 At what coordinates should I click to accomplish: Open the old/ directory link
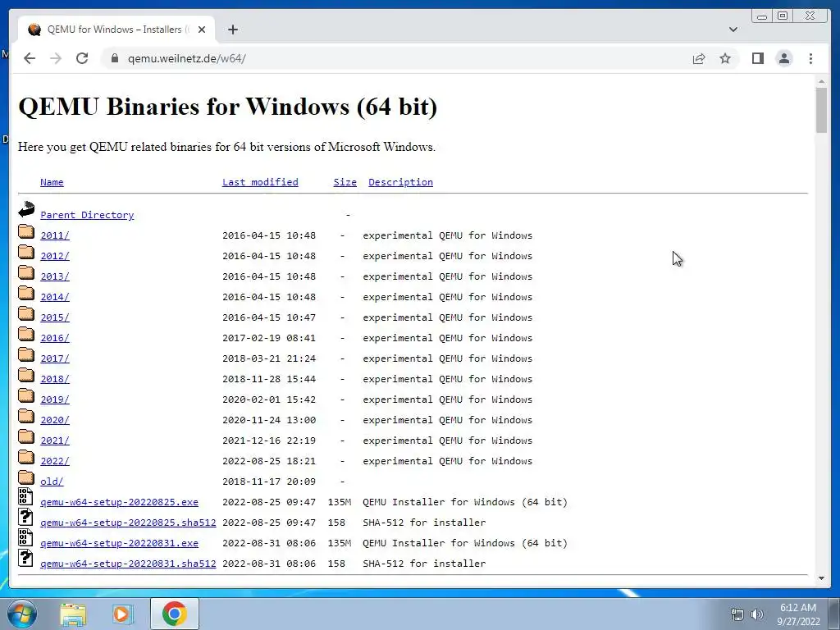click(x=52, y=482)
